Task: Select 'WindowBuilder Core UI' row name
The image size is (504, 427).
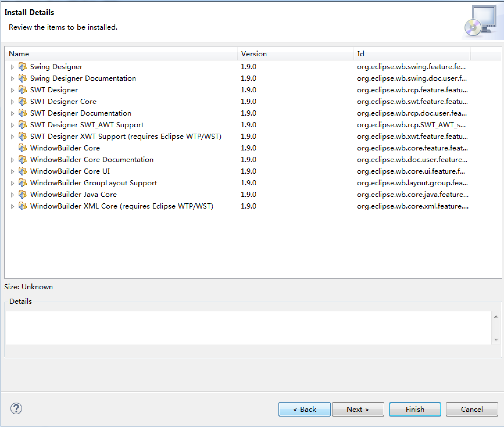Action: 70,171
